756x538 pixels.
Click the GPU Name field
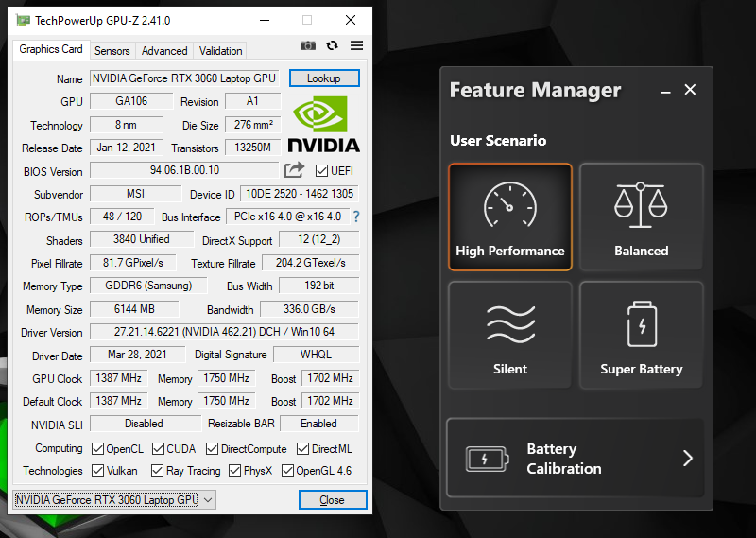point(184,78)
